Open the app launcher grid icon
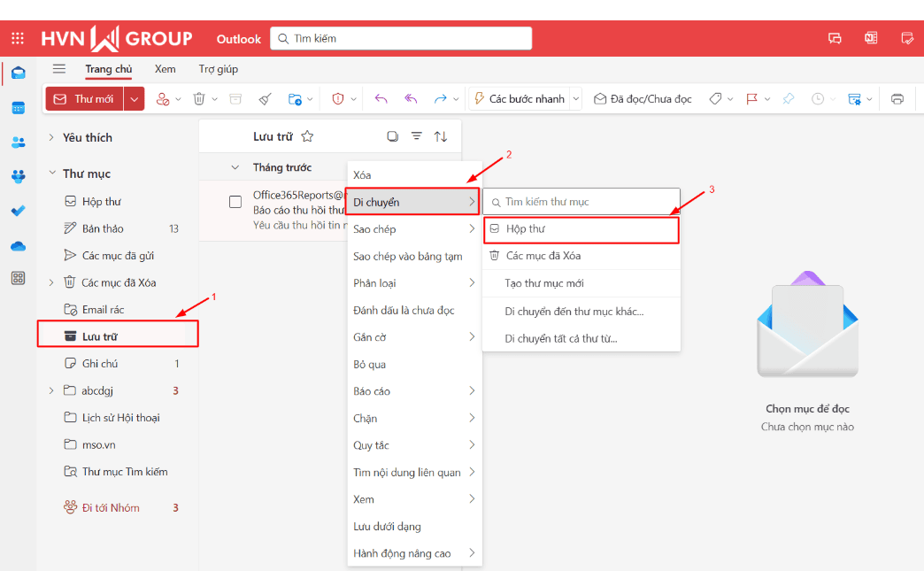The width and height of the screenshot is (924, 571). tap(18, 38)
